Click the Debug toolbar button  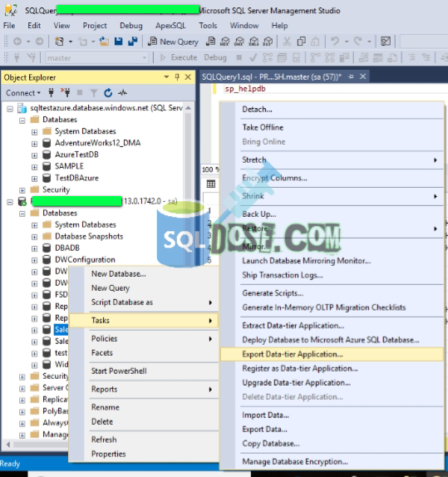tap(215, 57)
